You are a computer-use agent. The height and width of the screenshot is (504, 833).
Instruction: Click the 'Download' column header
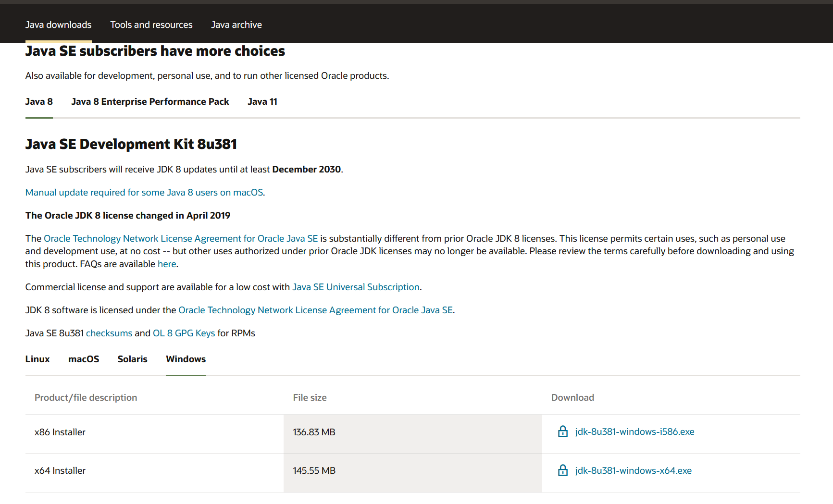572,397
